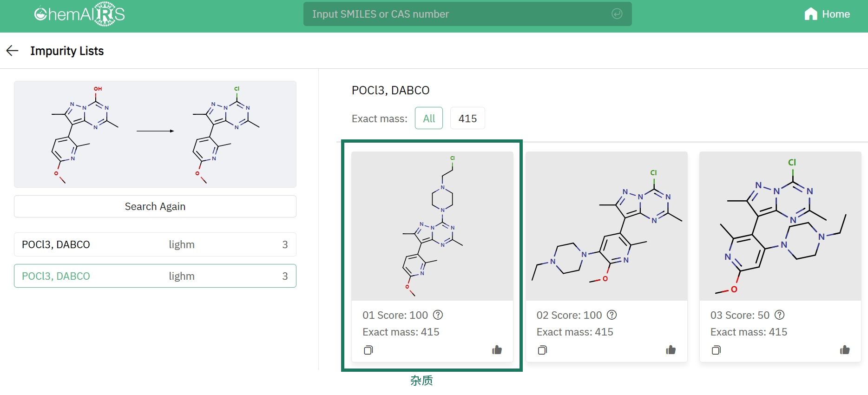
Task: Select the All exact mass filter
Action: point(429,118)
